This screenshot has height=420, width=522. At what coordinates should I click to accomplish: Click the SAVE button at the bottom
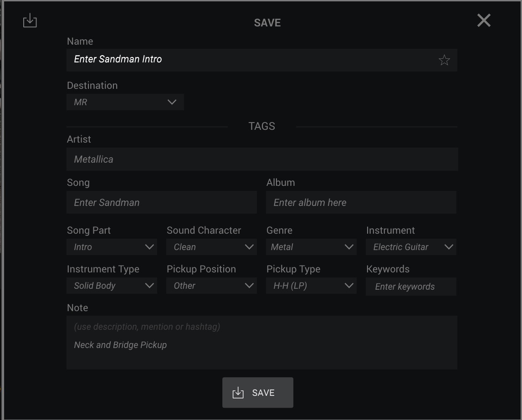tap(258, 392)
